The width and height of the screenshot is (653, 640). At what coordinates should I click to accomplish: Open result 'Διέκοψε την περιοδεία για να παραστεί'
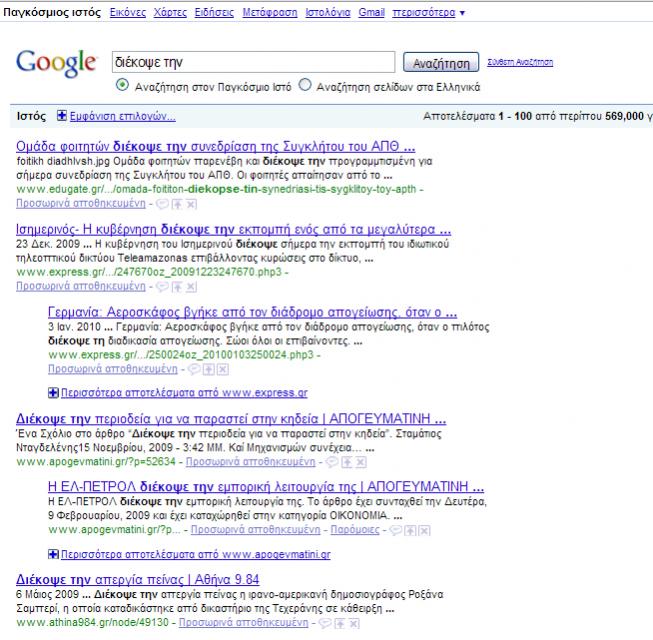pos(231,418)
